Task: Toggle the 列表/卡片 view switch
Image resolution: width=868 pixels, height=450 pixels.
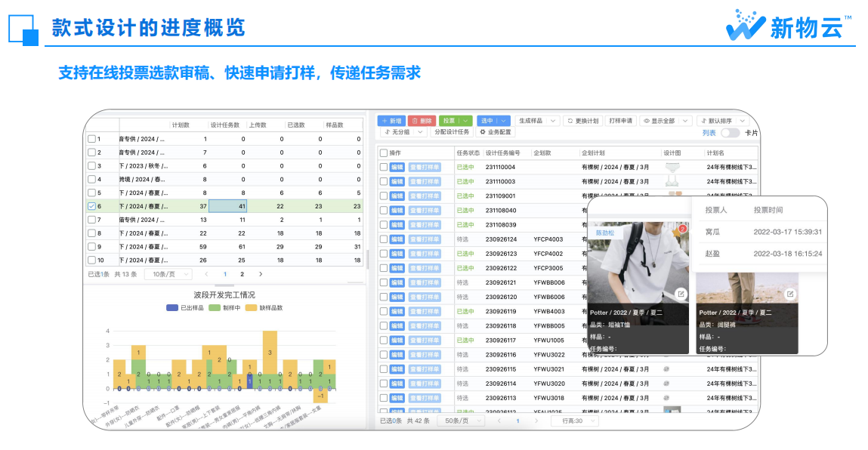Action: (x=730, y=133)
